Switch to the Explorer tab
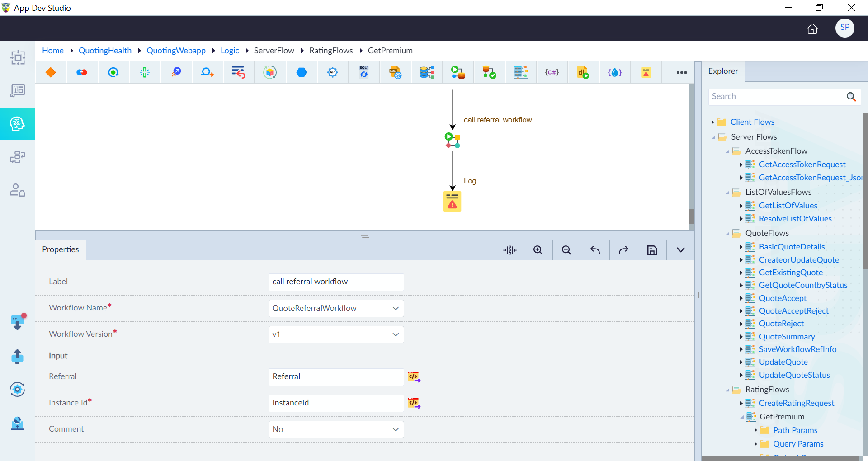The image size is (868, 461). pos(723,71)
